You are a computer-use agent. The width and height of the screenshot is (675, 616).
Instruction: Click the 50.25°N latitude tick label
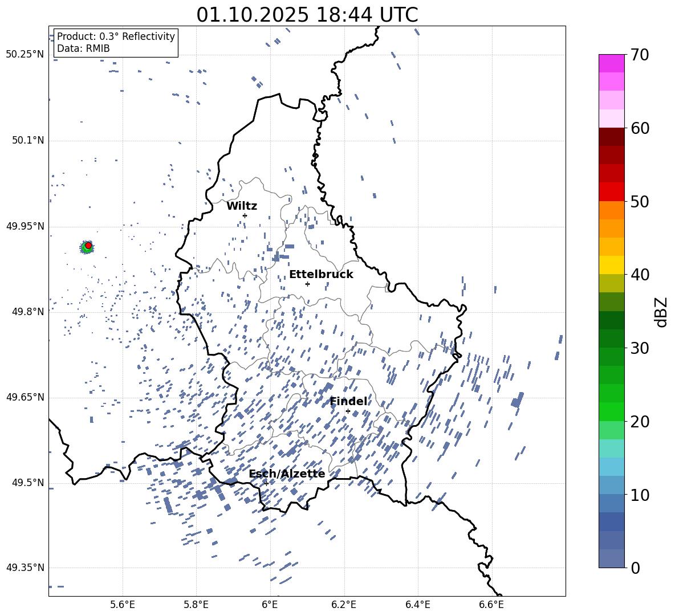(x=25, y=55)
